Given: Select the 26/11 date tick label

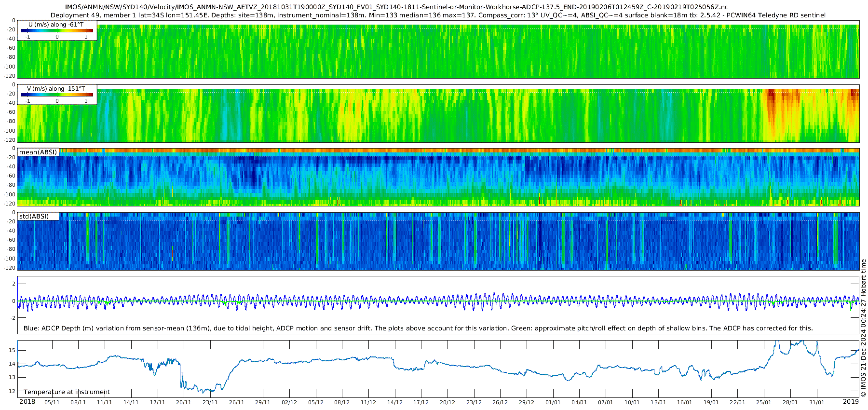Looking at the screenshot, I should (x=236, y=402).
